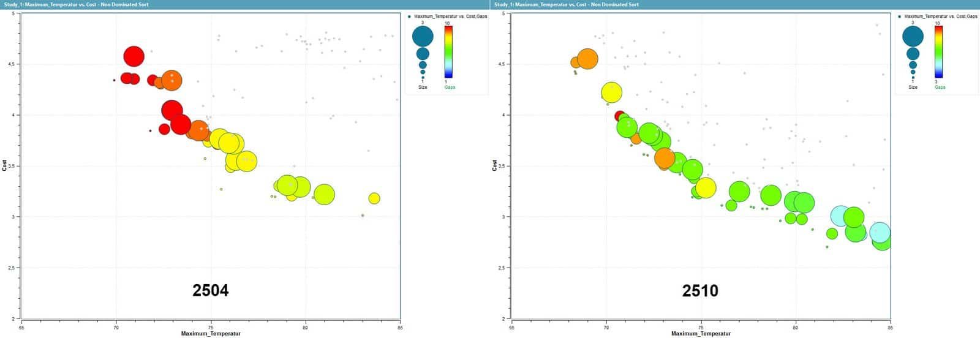The width and height of the screenshot is (980, 338).
Task: Click Maximum_Temperatur x-axis label on left plot
Action: click(x=211, y=334)
